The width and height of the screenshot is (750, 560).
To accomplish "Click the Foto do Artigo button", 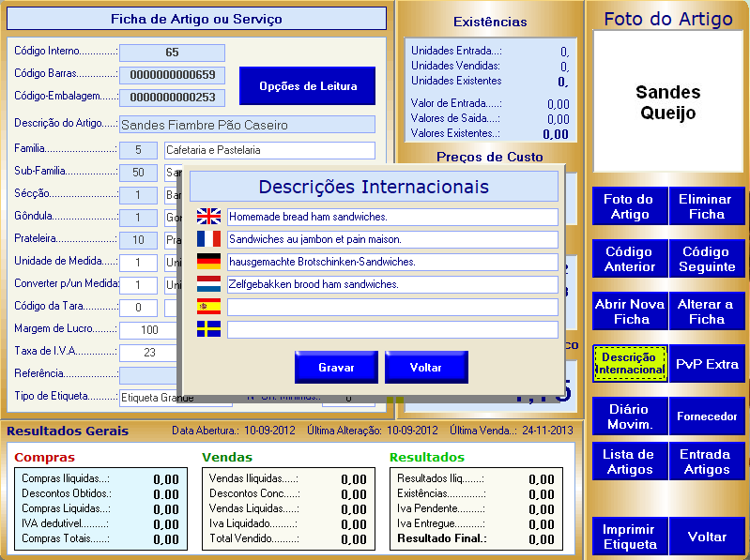I will pos(629,206).
